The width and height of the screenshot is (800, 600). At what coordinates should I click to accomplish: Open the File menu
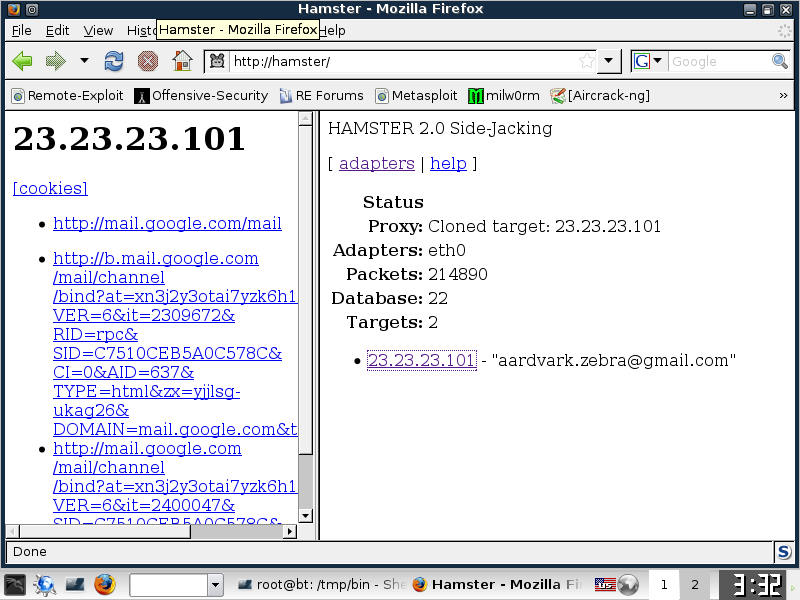21,31
